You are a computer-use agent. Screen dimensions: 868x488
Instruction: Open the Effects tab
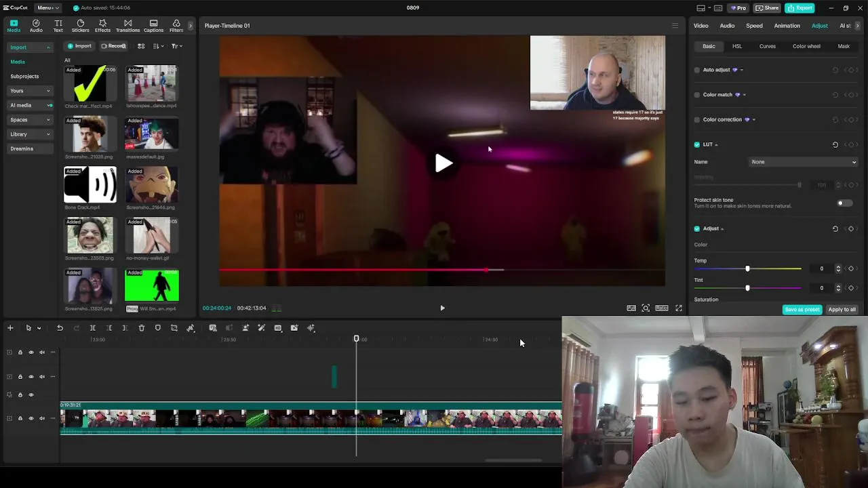pyautogui.click(x=102, y=26)
